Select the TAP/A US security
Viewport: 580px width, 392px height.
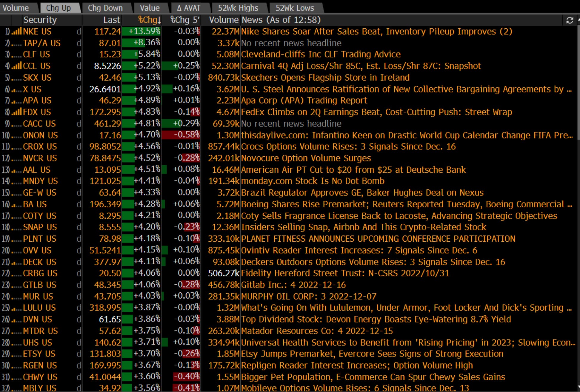coord(42,43)
